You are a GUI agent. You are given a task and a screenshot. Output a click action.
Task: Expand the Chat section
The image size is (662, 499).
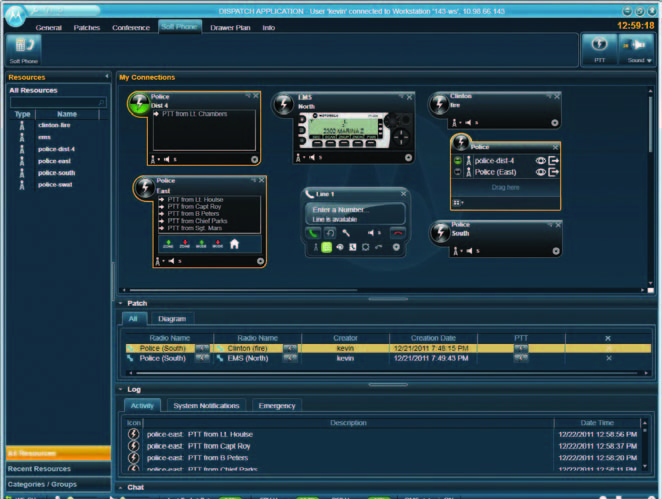(x=122, y=487)
